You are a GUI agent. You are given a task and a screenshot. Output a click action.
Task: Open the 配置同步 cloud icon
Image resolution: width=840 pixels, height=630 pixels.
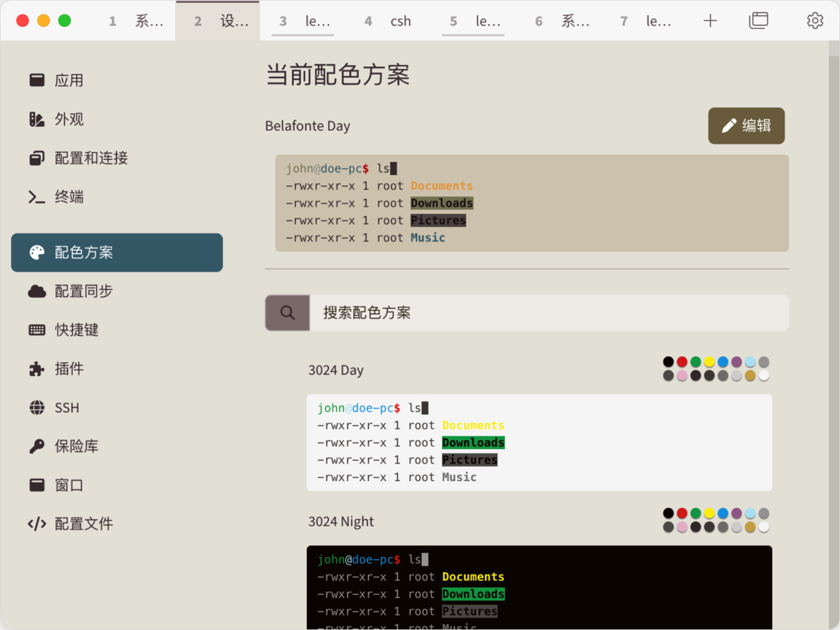[37, 291]
